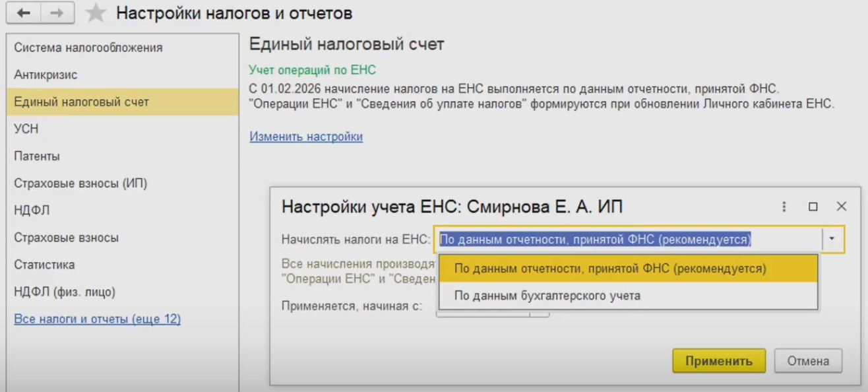This screenshot has height=392, width=868.
Task: Open the dialog's three-dot more menu
Action: coord(784,207)
